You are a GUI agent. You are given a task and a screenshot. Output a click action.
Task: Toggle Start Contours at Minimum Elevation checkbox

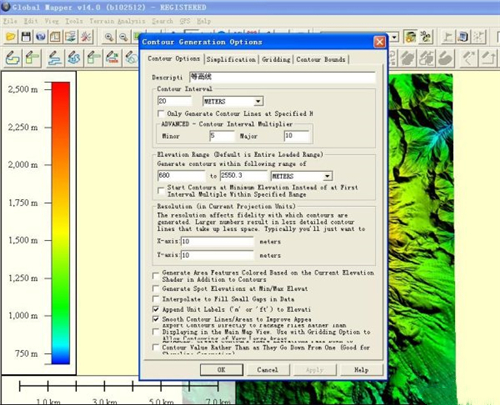coord(161,191)
